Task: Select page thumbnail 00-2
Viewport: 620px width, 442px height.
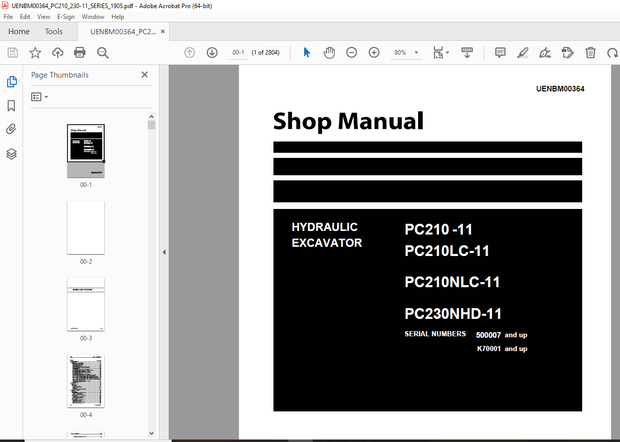Action: click(x=86, y=228)
